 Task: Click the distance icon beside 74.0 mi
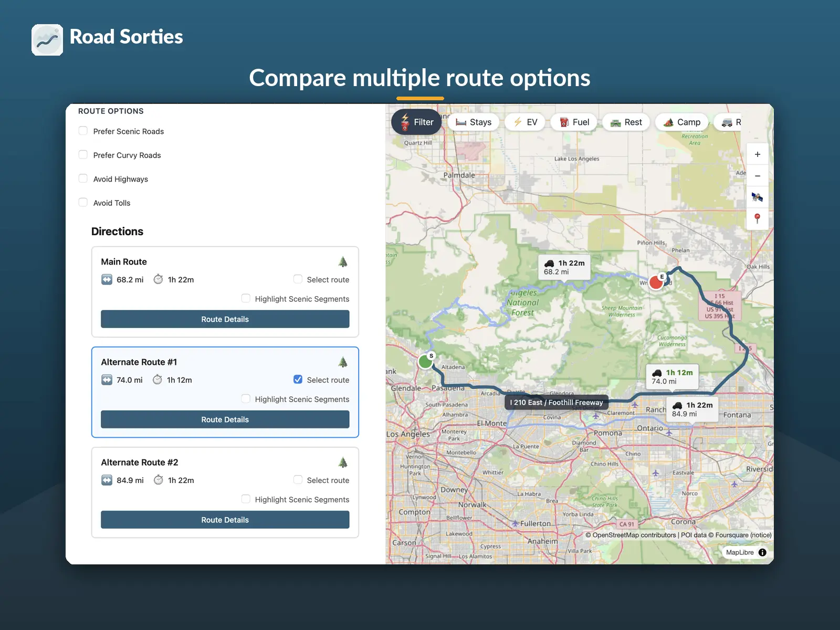107,380
